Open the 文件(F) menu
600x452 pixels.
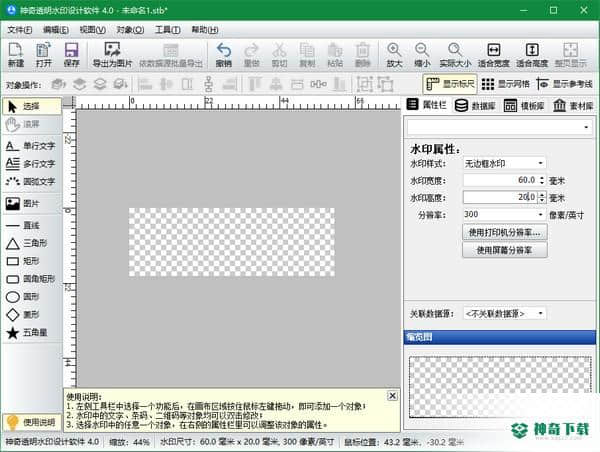coord(20,30)
